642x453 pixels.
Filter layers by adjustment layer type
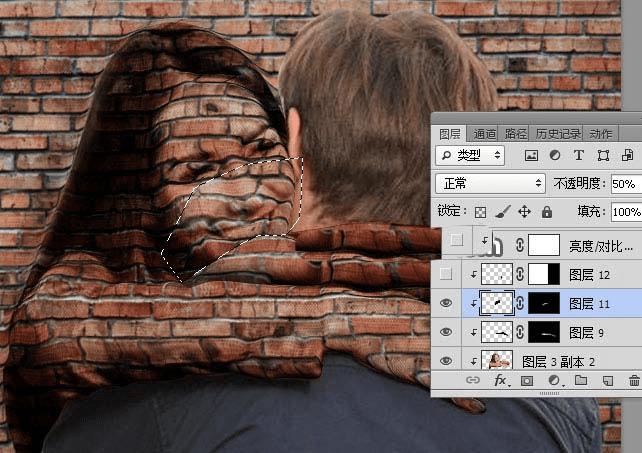click(555, 155)
